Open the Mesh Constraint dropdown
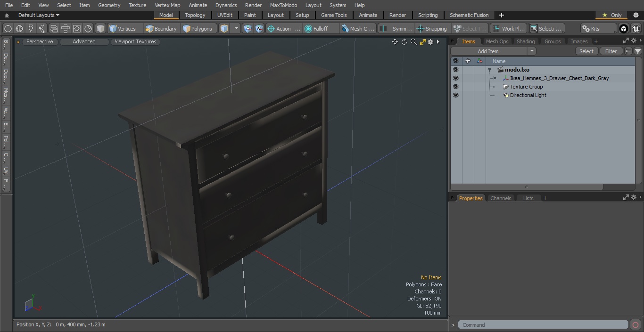This screenshot has height=332, width=644. pyautogui.click(x=358, y=29)
